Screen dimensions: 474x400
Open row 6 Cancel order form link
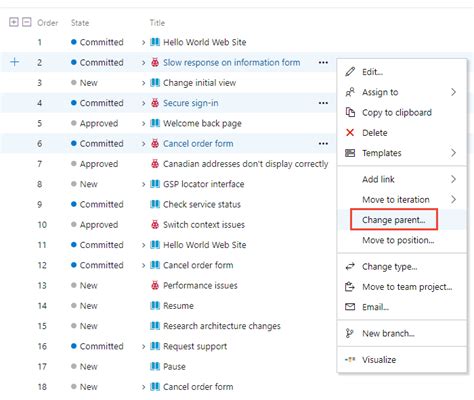[198, 144]
